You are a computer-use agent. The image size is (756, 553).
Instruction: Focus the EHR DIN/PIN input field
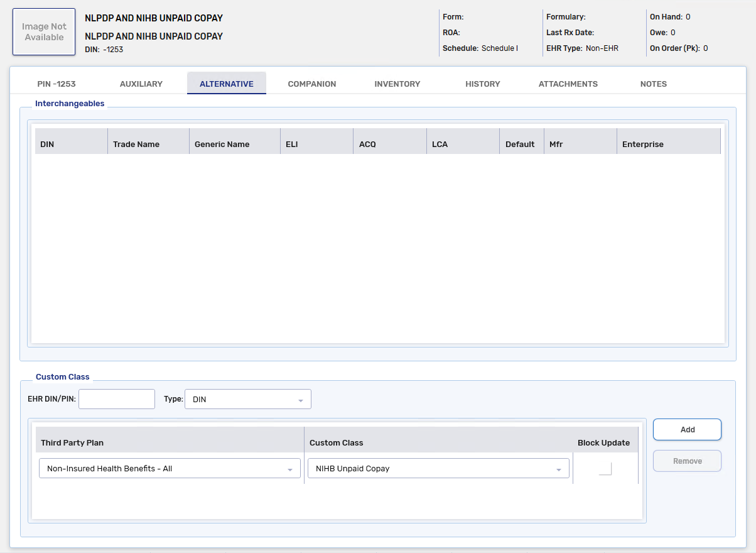click(117, 399)
